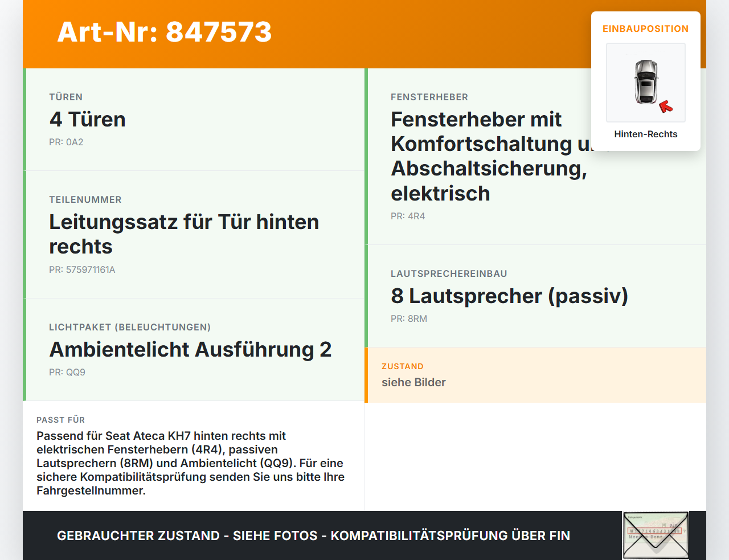Select the 'Passend für Seat Ateca KH7' paragraph
729x560 pixels.
(x=190, y=463)
